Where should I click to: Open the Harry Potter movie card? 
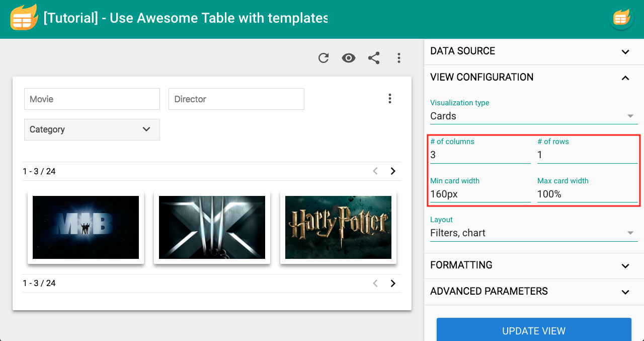[x=338, y=227]
